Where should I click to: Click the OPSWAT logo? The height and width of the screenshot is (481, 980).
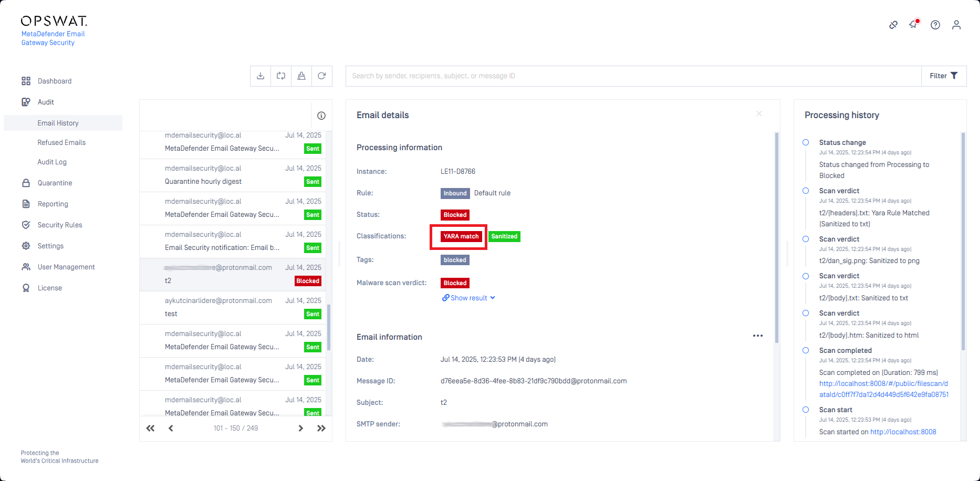click(54, 21)
